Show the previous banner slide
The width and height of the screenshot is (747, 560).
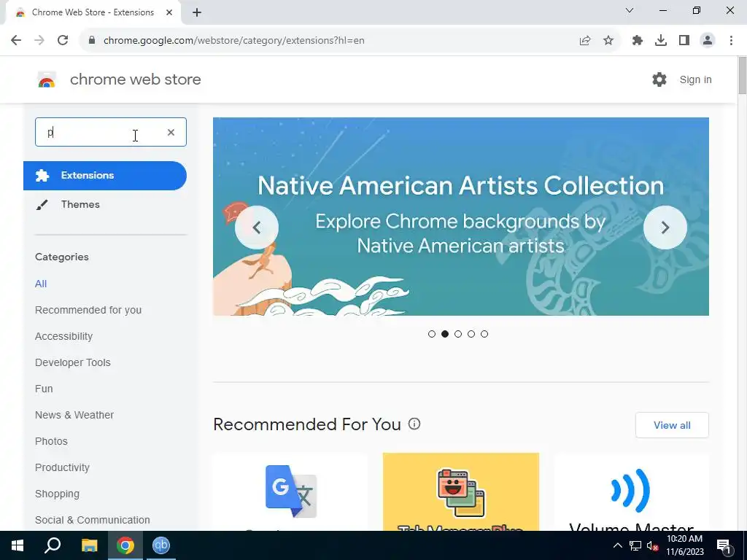257,227
